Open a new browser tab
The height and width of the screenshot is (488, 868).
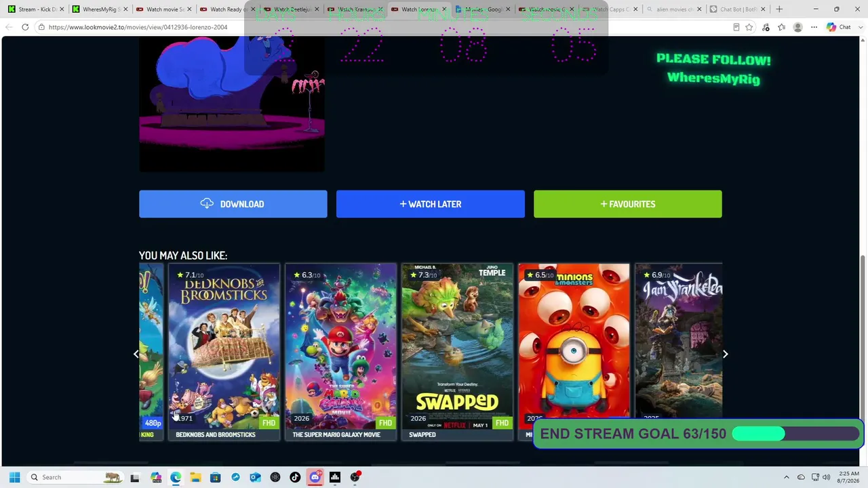click(x=779, y=9)
